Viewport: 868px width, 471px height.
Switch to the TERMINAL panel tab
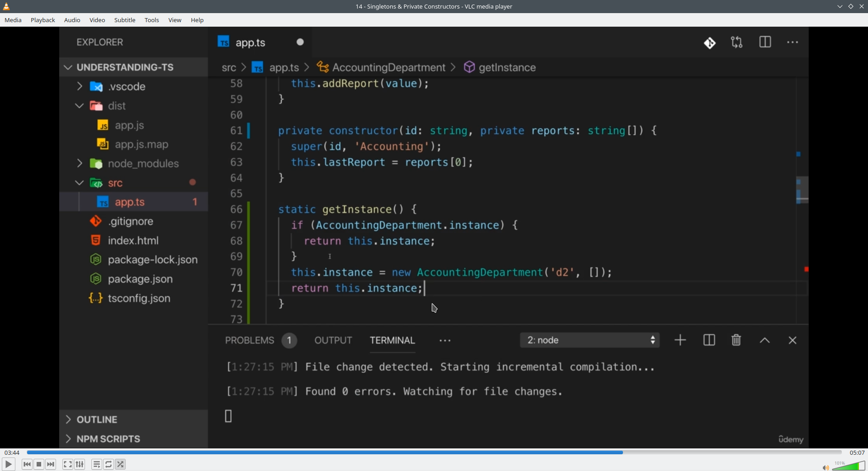(x=392, y=340)
